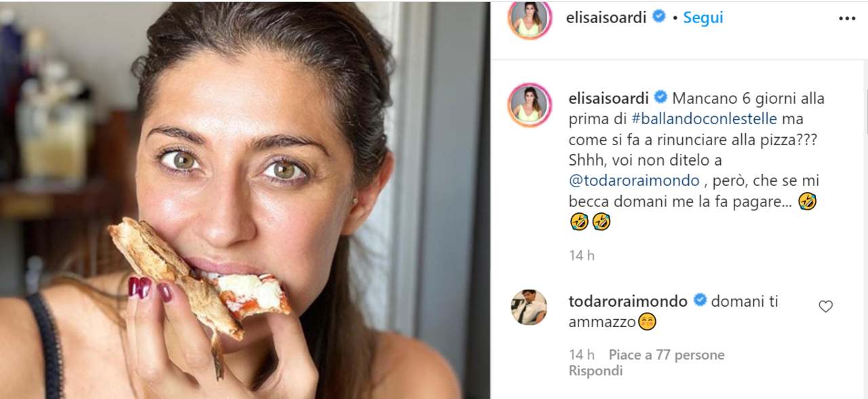Open todaroraimondo's avatar next to the comment
This screenshot has height=399, width=868.
pos(529,307)
